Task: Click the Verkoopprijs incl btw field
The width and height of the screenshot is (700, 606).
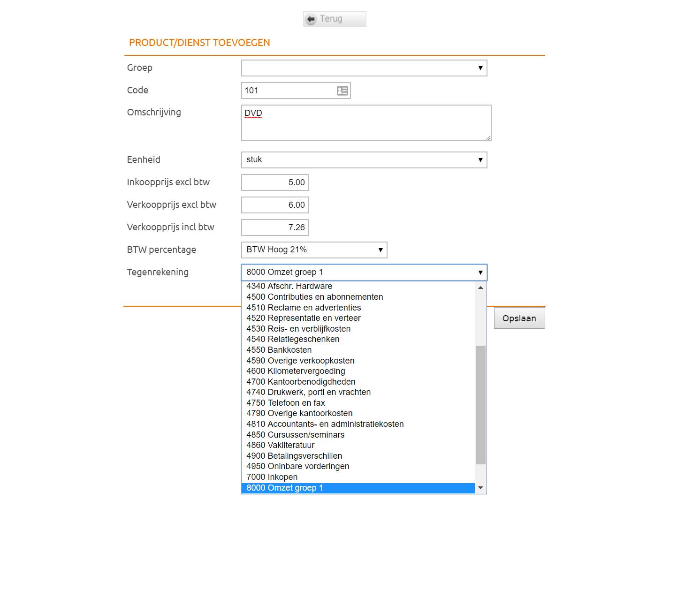Action: (275, 227)
